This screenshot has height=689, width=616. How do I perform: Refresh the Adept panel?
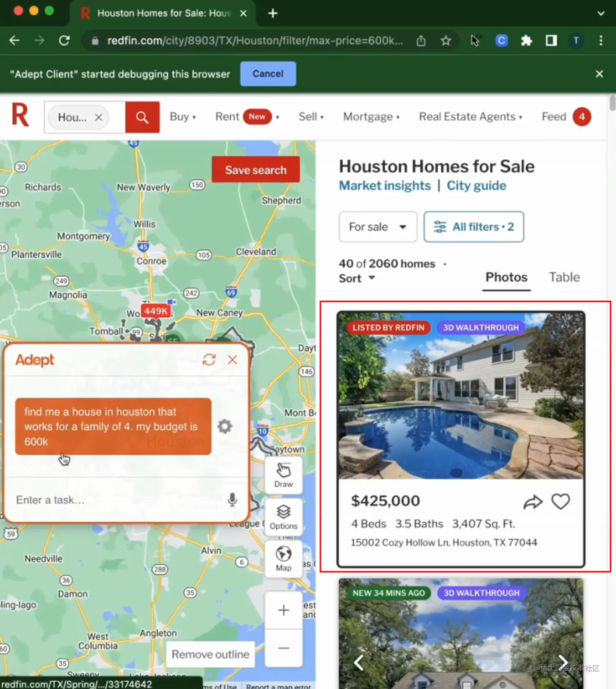coord(209,359)
